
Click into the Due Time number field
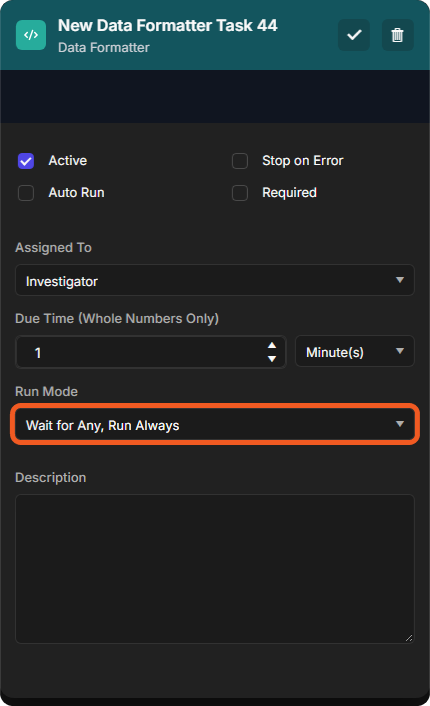pyautogui.click(x=151, y=352)
